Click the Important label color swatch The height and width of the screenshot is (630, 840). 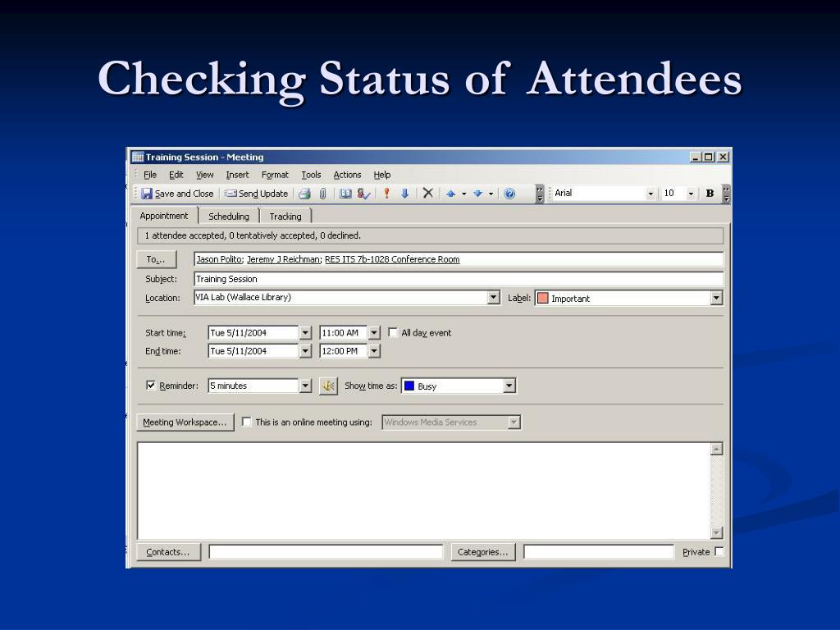pyautogui.click(x=543, y=299)
